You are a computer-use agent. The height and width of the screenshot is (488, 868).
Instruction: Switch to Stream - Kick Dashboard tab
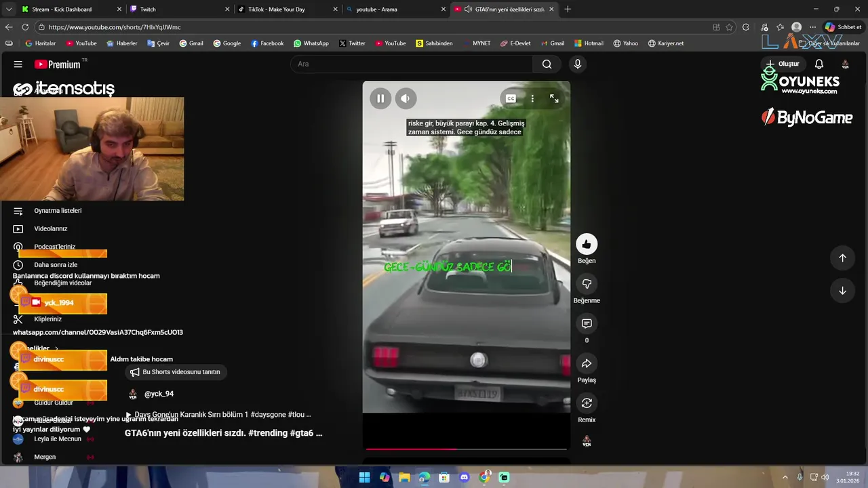pyautogui.click(x=70, y=9)
